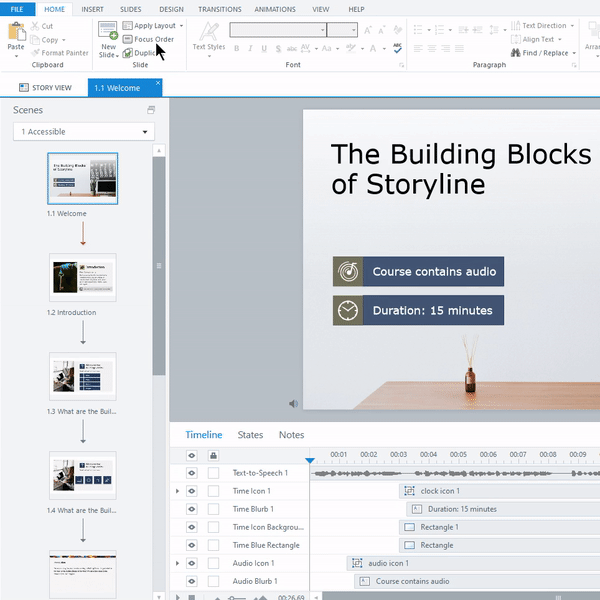Toggle show/hide all timeline objects header eye

192,455
